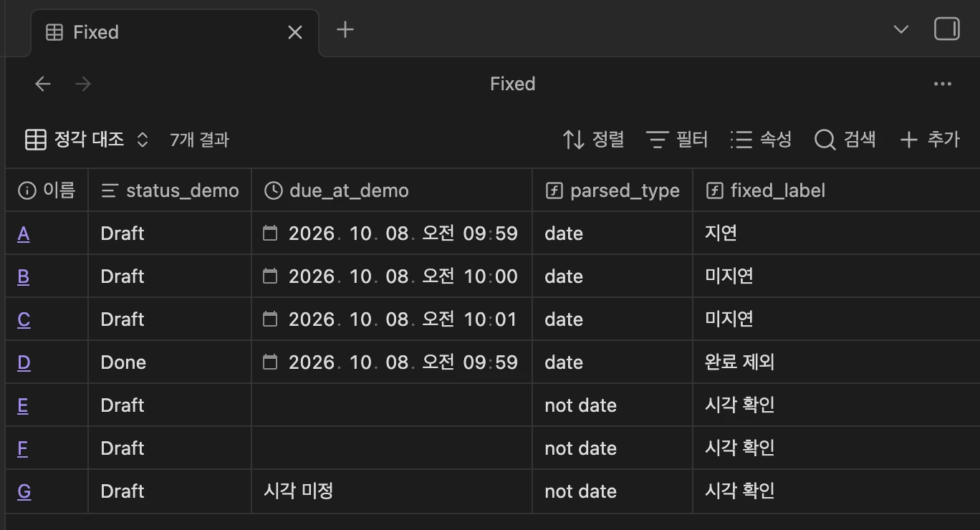Toggle the right sidebar panel icon

(x=946, y=29)
